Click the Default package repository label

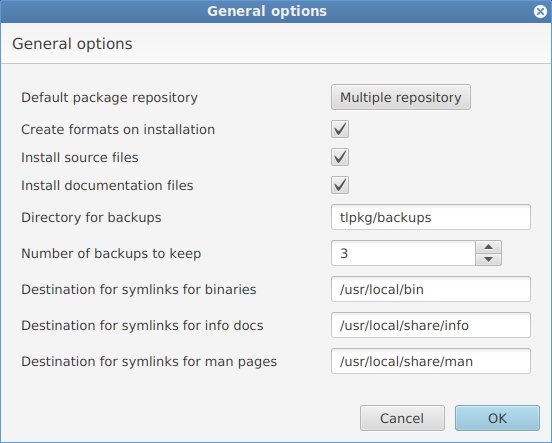pos(109,98)
